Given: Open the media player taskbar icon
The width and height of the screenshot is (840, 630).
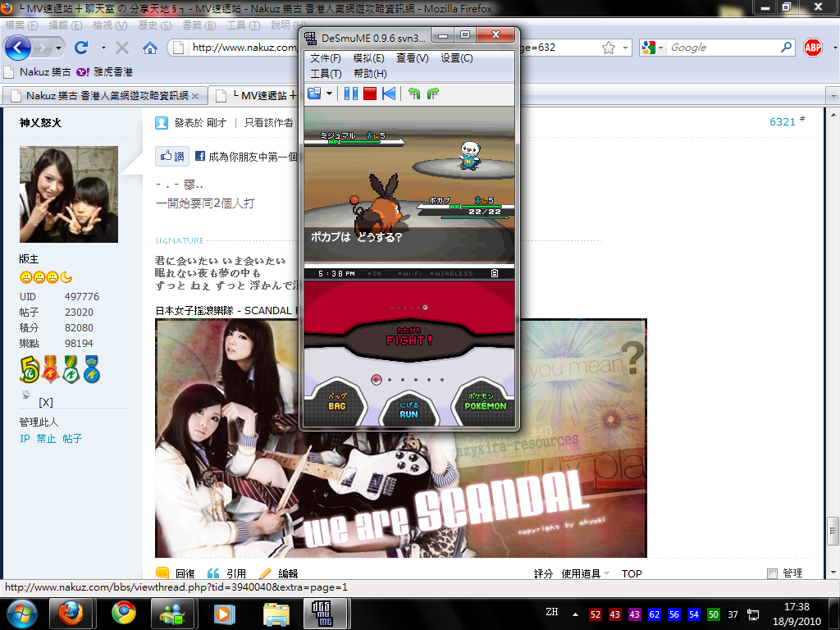Looking at the screenshot, I should [x=225, y=614].
